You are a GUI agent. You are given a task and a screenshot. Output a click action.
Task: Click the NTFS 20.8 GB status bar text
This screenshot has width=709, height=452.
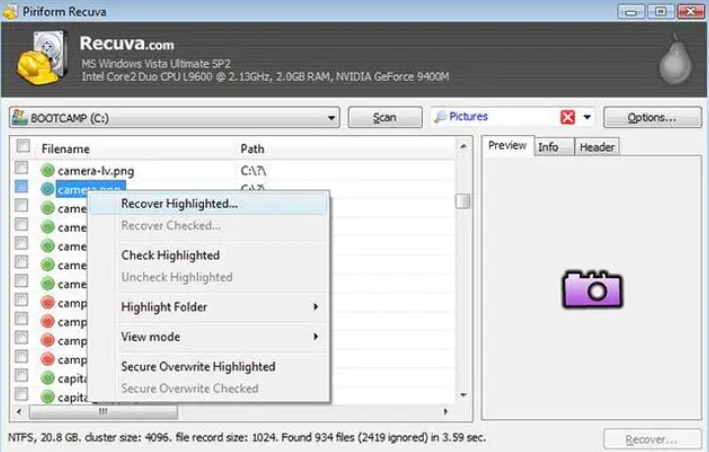[x=247, y=438]
